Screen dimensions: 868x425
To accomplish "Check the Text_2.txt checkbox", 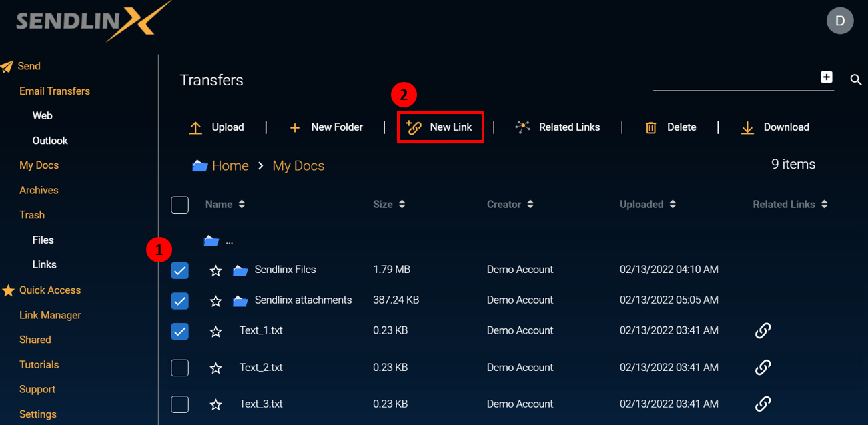I will point(180,368).
